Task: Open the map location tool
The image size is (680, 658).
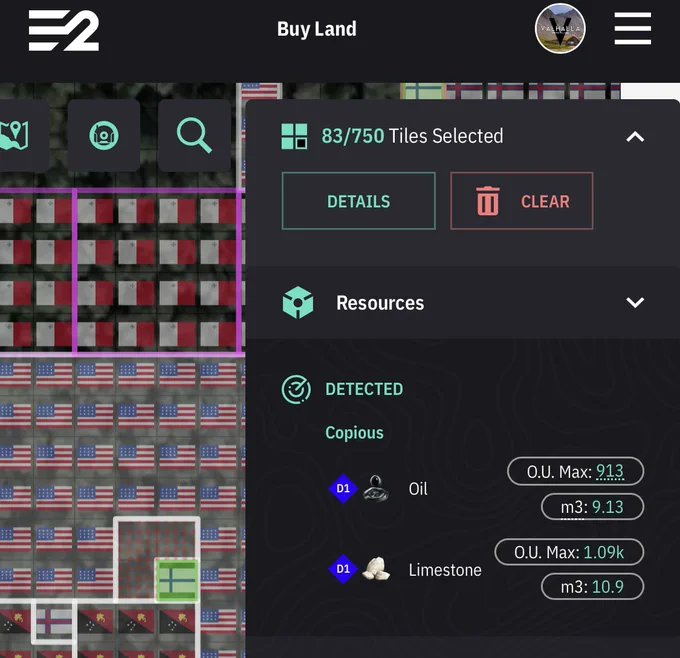Action: tap(20, 135)
